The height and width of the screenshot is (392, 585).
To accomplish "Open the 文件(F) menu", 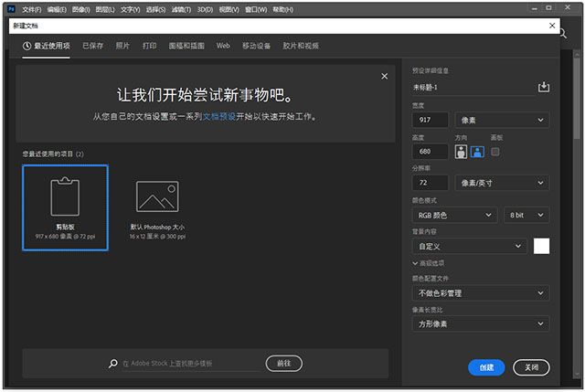I will (x=32, y=8).
